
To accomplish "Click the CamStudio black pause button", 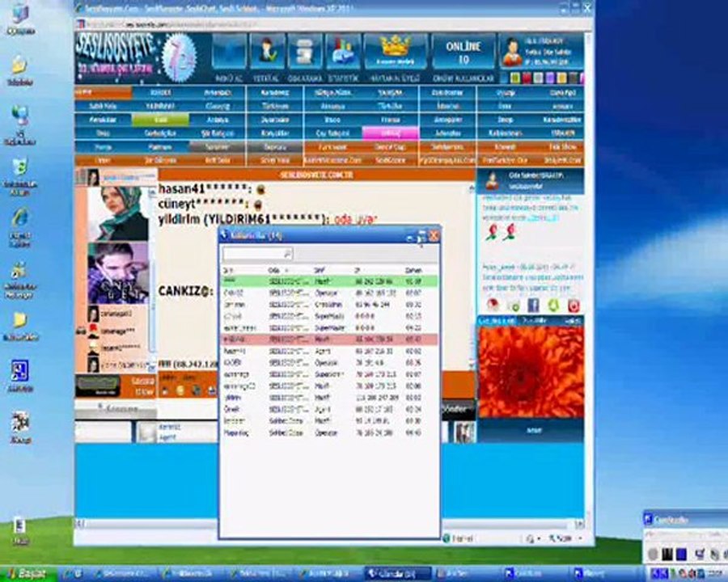I will coord(667,554).
